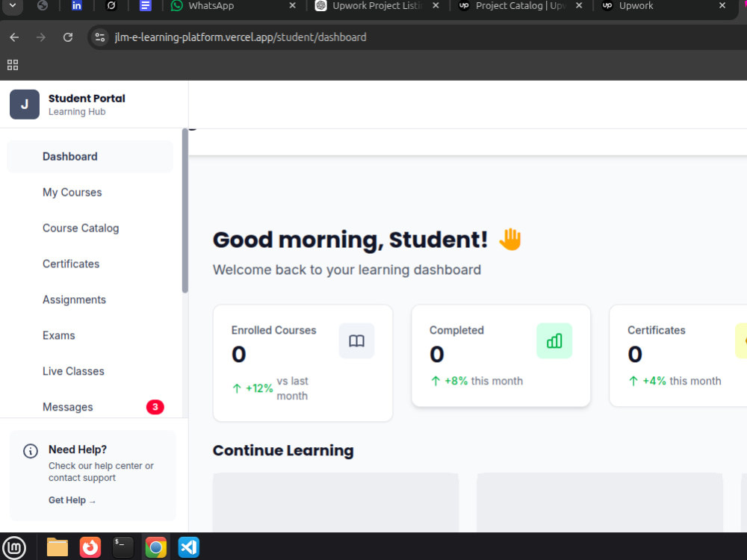Open second Continue Learning placeholder card
The image size is (747, 560).
(x=600, y=503)
